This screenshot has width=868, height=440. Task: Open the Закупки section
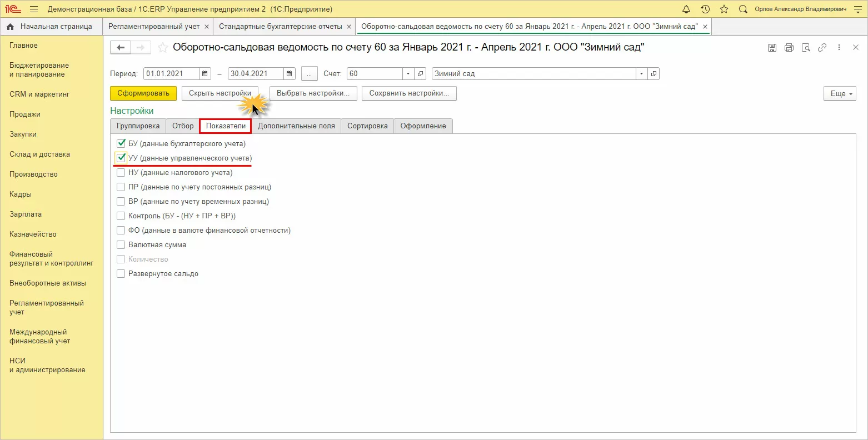[x=23, y=134]
